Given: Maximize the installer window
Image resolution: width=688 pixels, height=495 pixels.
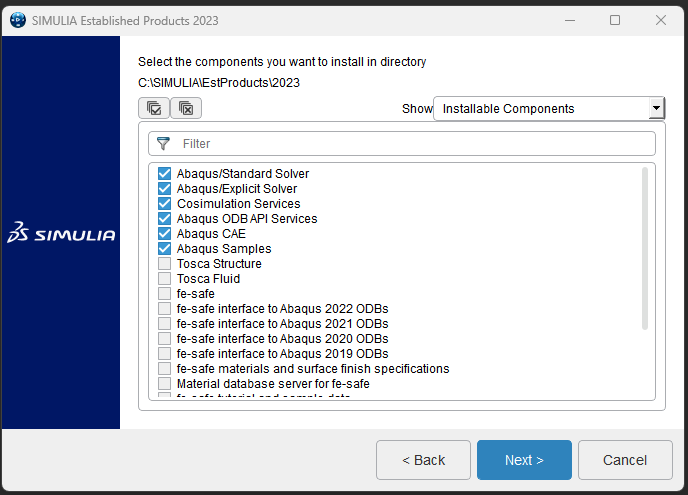Looking at the screenshot, I should pyautogui.click(x=615, y=20).
